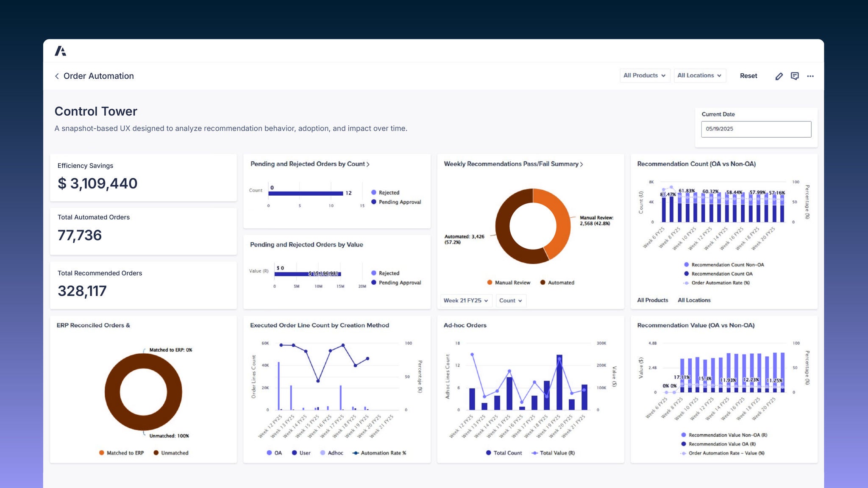Toggle the Matched to ERP legend item
Image resolution: width=868 pixels, height=488 pixels.
pyautogui.click(x=122, y=453)
